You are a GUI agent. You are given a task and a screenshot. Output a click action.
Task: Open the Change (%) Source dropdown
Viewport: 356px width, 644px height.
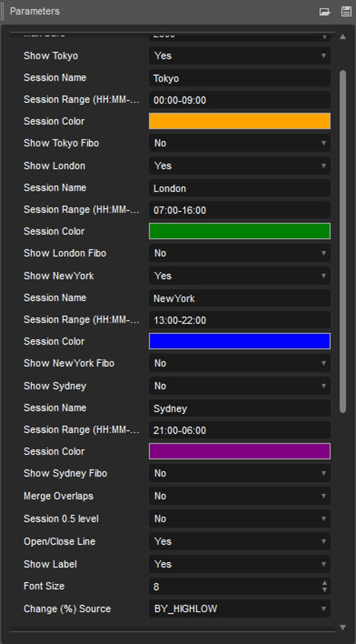point(240,608)
